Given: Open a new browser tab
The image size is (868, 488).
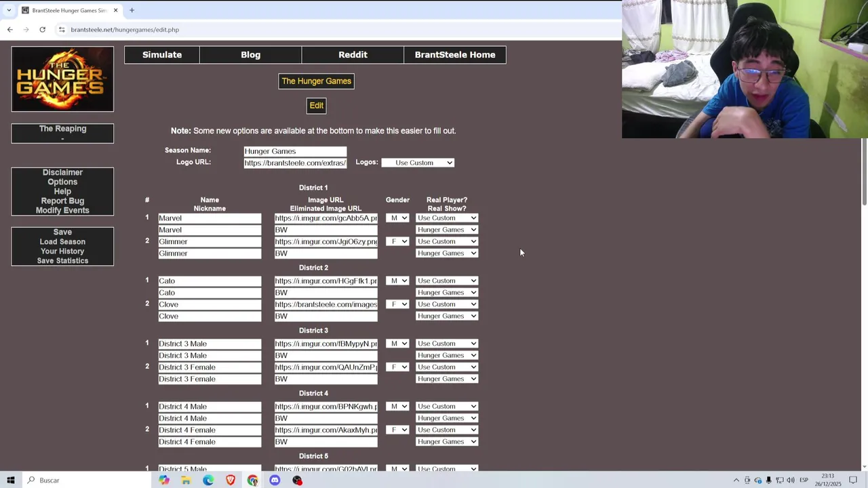Looking at the screenshot, I should pyautogui.click(x=132, y=10).
